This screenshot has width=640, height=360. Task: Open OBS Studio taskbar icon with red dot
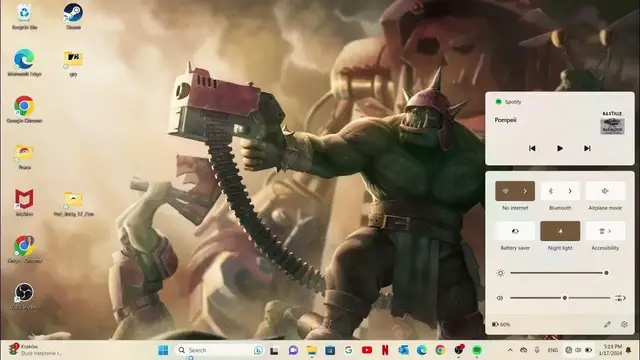pyautogui.click(x=459, y=350)
